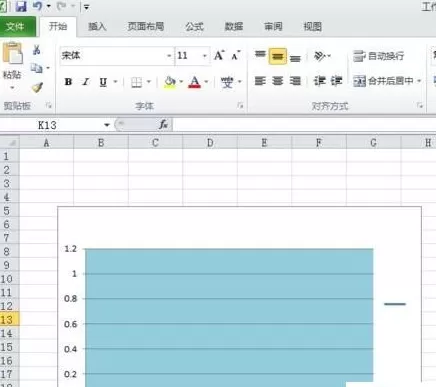Click the 合并后居中 merge and center button
The width and height of the screenshot is (436, 387).
(383, 81)
